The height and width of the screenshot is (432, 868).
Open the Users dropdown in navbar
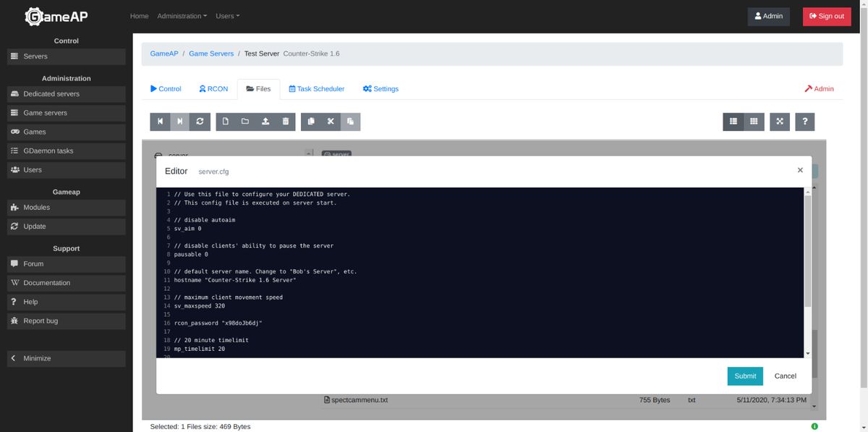[x=227, y=16]
